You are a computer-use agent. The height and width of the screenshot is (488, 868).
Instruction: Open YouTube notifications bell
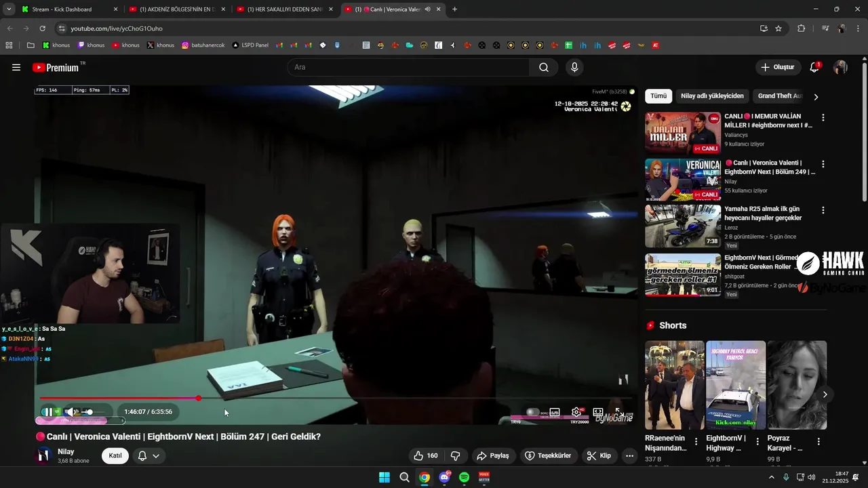(814, 67)
